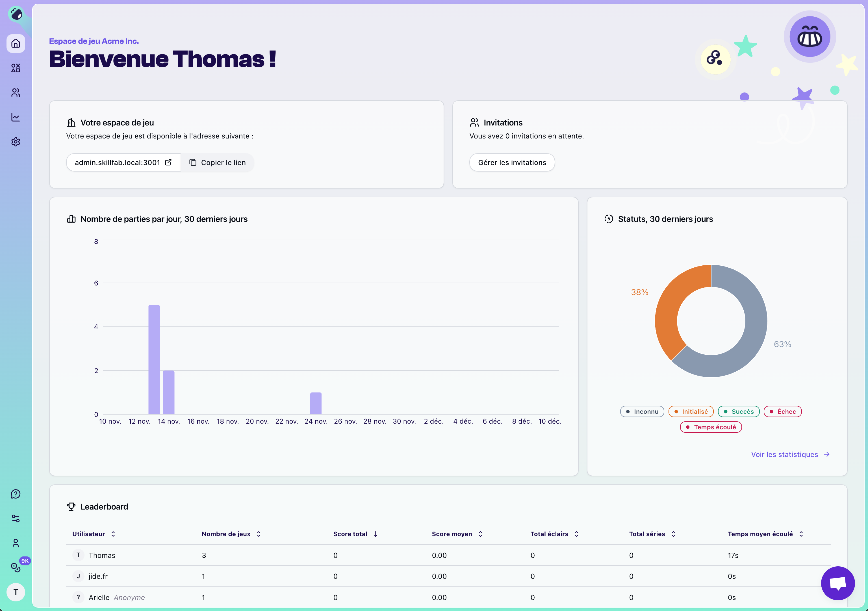This screenshot has width=868, height=611.
Task: Open the users group icon in sidebar
Action: click(16, 93)
